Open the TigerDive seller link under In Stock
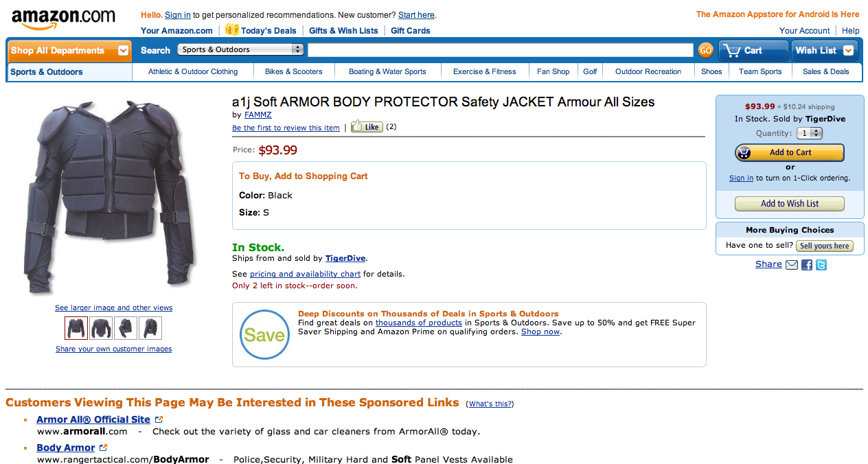 (x=345, y=258)
